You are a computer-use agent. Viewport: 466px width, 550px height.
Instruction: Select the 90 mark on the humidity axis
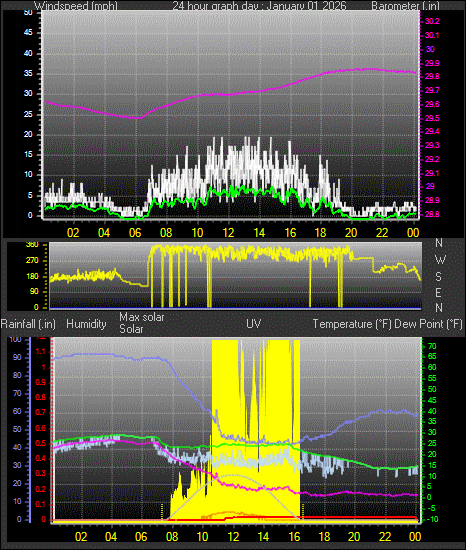17,357
